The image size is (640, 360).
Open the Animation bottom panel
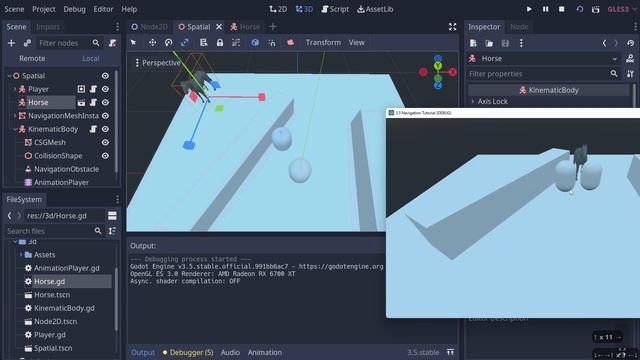264,352
